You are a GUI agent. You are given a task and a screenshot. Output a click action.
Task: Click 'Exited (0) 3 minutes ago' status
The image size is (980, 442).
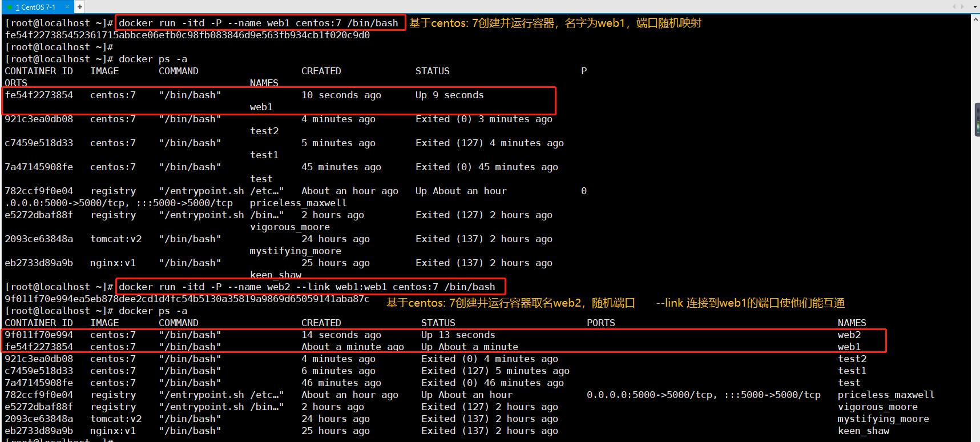point(484,119)
